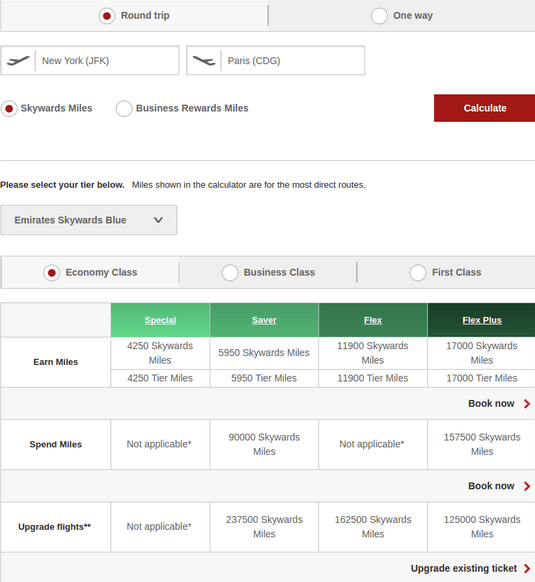
Task: Click the arrival plane icon
Action: click(204, 60)
